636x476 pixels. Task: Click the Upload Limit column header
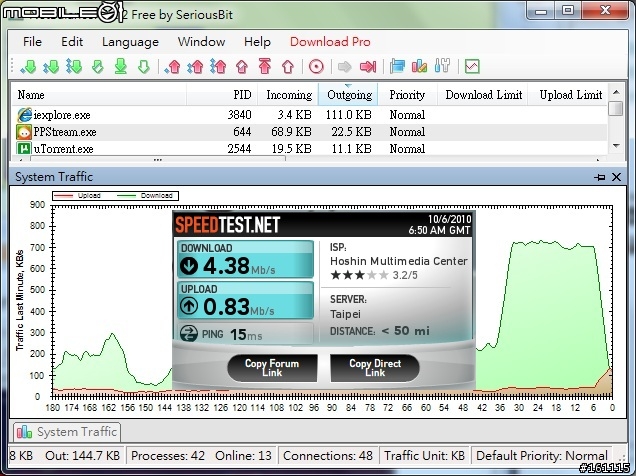point(568,95)
